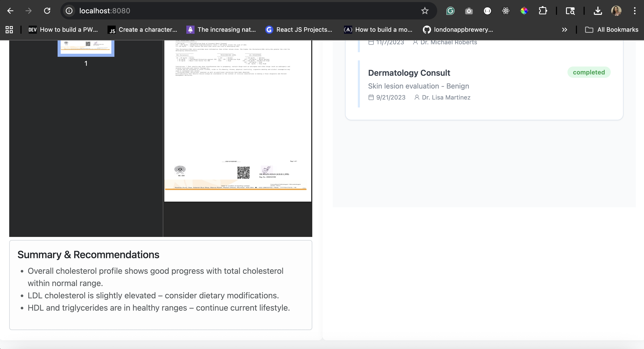Open 'How to build a PW...' bookmark
The image size is (644, 349).
pyautogui.click(x=63, y=30)
